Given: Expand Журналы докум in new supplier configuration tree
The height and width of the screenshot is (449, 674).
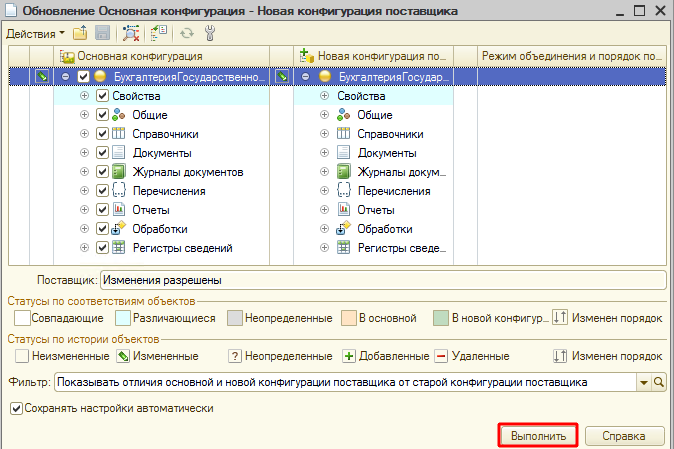Looking at the screenshot, I should pyautogui.click(x=325, y=171).
